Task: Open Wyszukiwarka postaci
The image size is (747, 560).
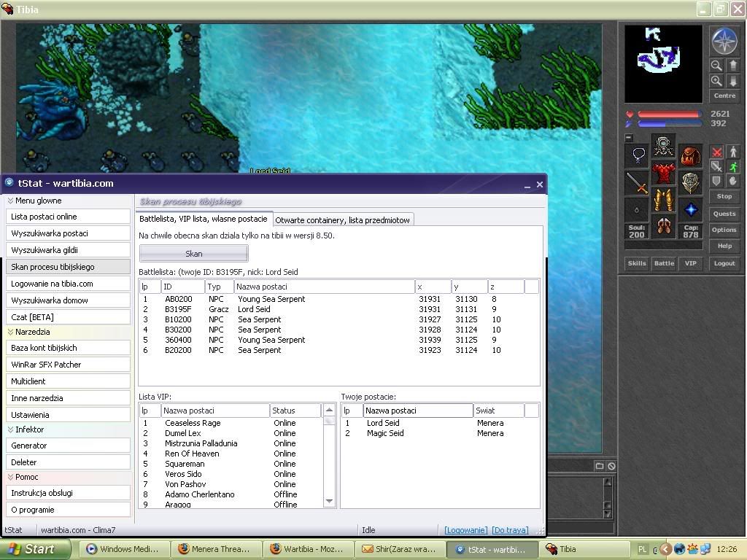Action: click(68, 233)
